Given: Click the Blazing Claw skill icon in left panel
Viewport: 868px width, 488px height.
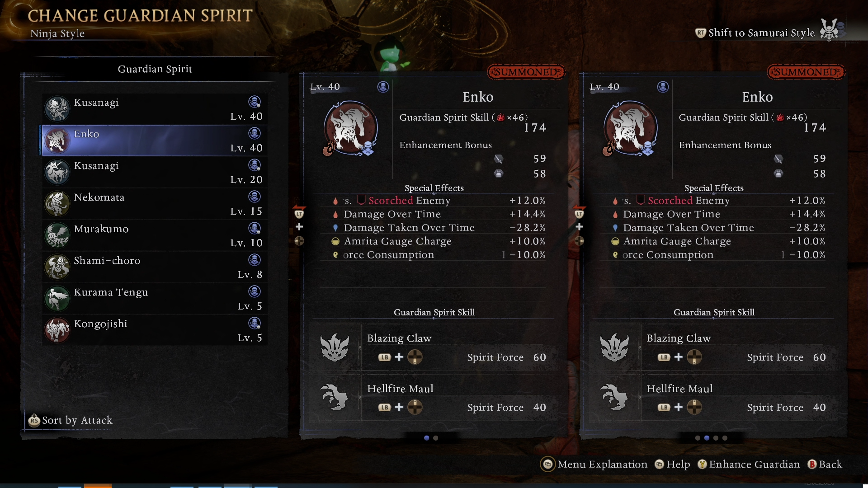Looking at the screenshot, I should (335, 347).
